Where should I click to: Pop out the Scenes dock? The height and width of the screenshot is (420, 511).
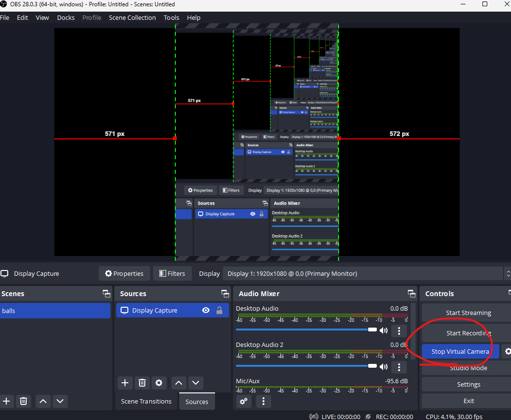click(107, 294)
